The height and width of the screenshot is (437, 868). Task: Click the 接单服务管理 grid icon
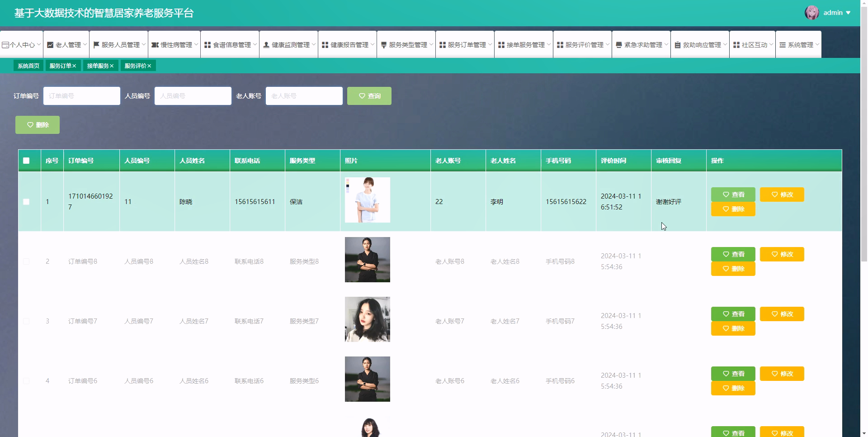[x=501, y=45]
